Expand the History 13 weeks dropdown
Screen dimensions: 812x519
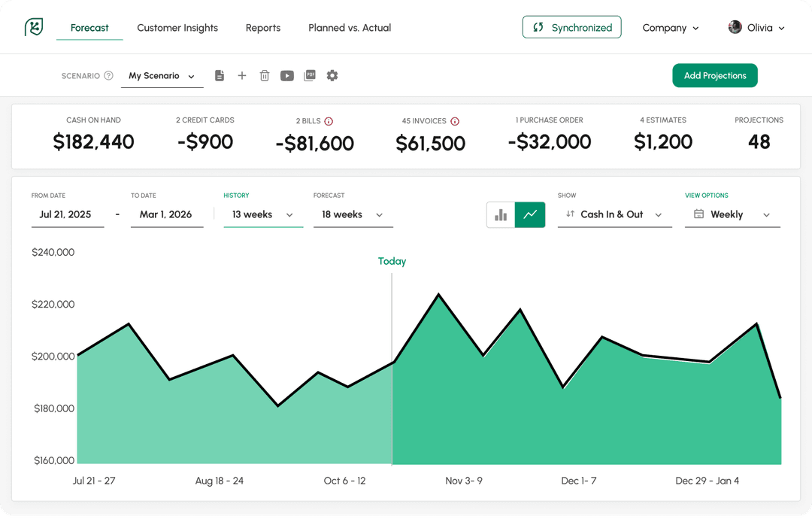tap(263, 215)
